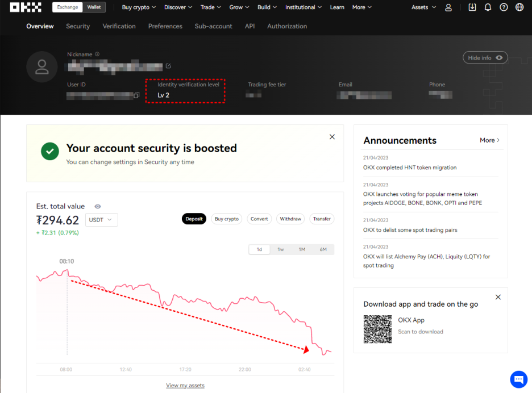Open meme token voting announcement
This screenshot has height=393, width=532.
[422, 199]
